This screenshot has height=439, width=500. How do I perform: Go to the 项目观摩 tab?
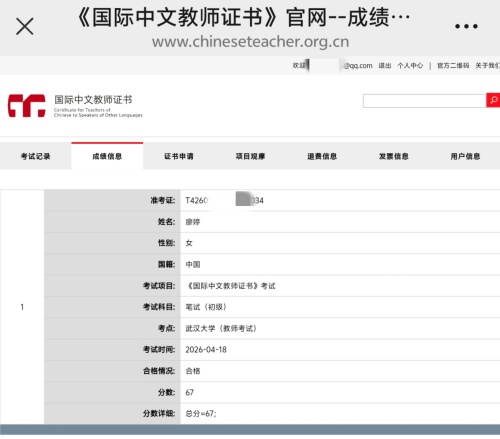click(250, 156)
